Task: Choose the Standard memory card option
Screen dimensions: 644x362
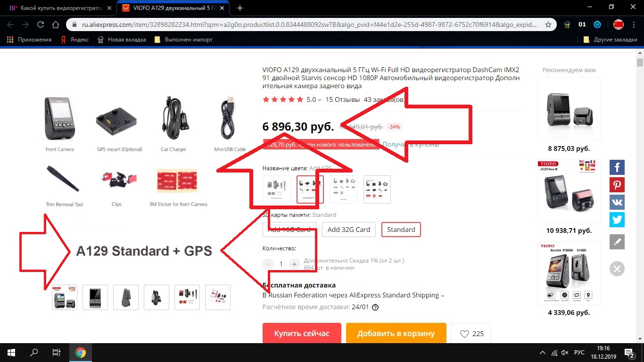Action: coord(401,230)
